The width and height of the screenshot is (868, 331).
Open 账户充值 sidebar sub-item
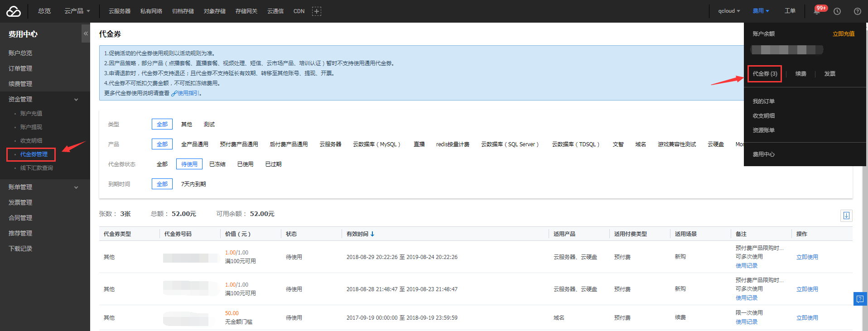coord(31,114)
